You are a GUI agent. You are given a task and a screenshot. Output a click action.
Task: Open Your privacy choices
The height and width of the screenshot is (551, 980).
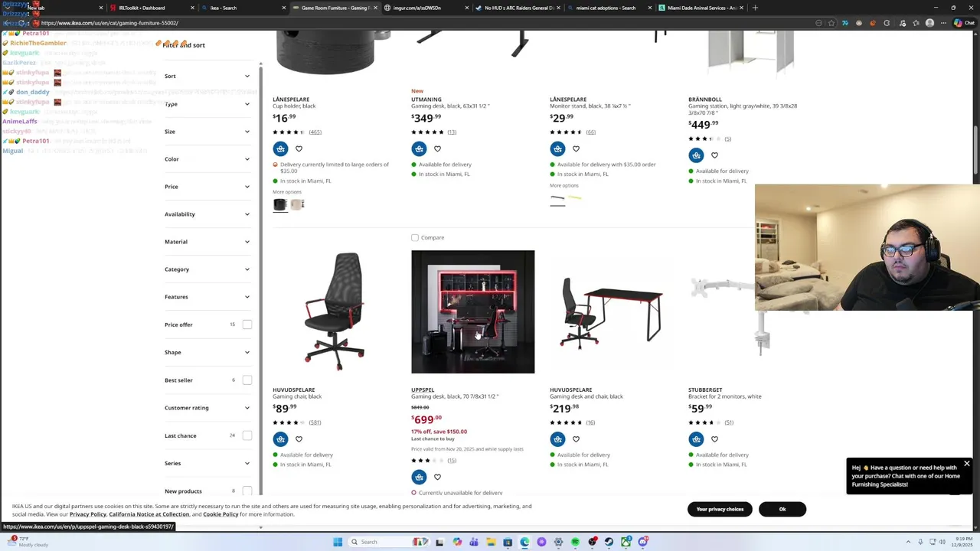pos(720,509)
